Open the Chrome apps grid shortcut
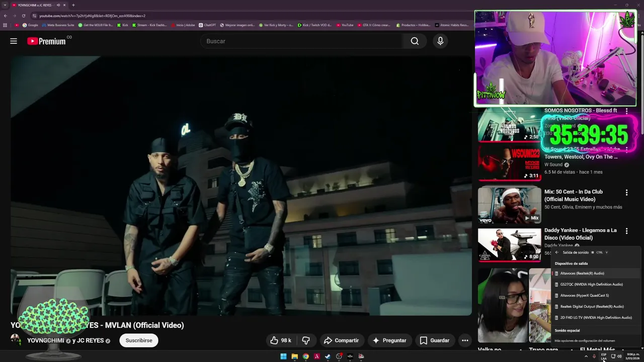 [5, 25]
